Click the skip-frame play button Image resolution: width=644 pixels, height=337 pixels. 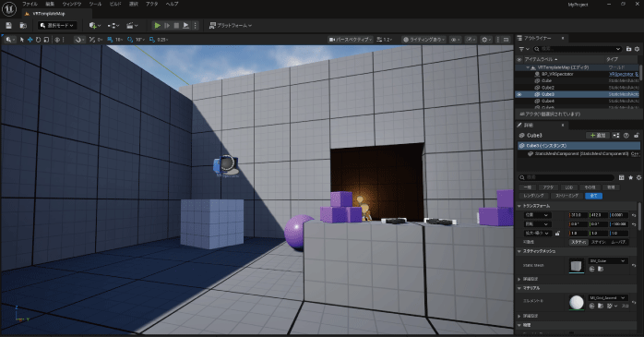pyautogui.click(x=167, y=26)
